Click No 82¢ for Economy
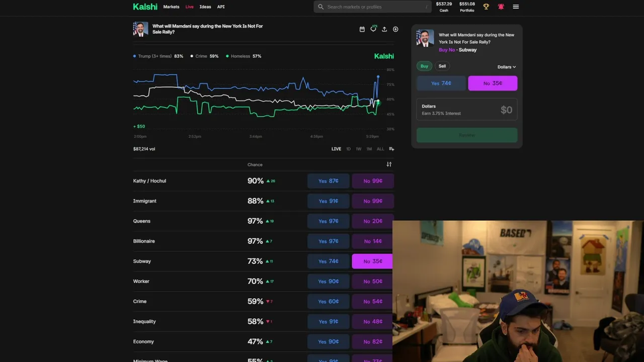644x362 pixels. 372,342
